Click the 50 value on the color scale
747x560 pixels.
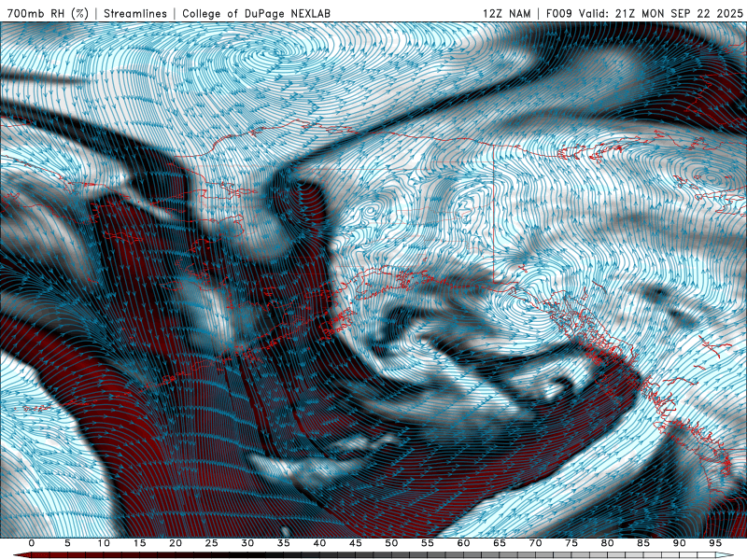click(391, 543)
